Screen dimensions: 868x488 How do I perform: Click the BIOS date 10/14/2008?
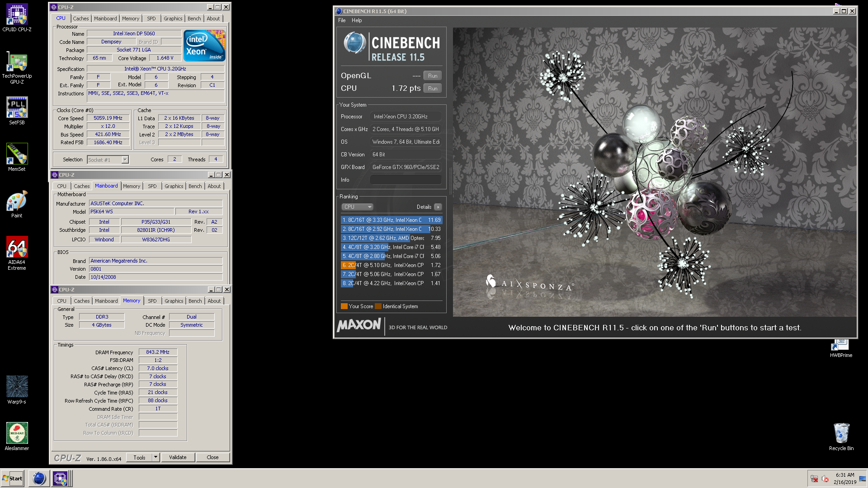156,277
